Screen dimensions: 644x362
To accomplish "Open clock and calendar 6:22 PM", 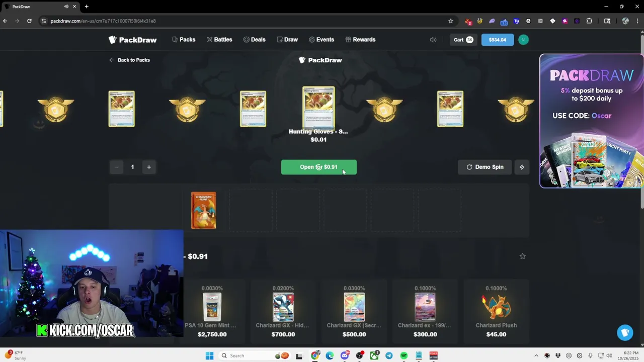I will (629, 355).
